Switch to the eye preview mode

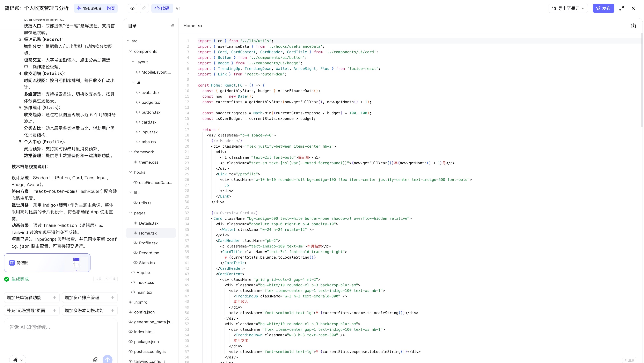click(132, 8)
